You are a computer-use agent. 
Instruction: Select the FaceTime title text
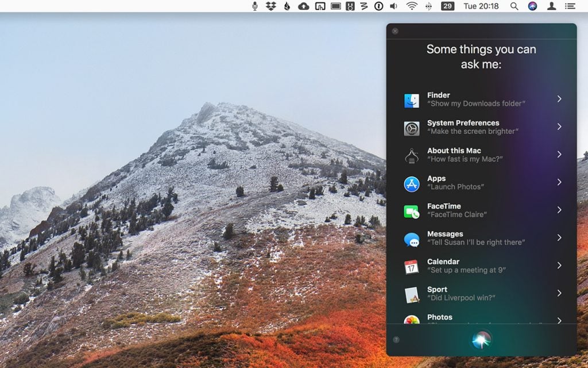(x=444, y=206)
